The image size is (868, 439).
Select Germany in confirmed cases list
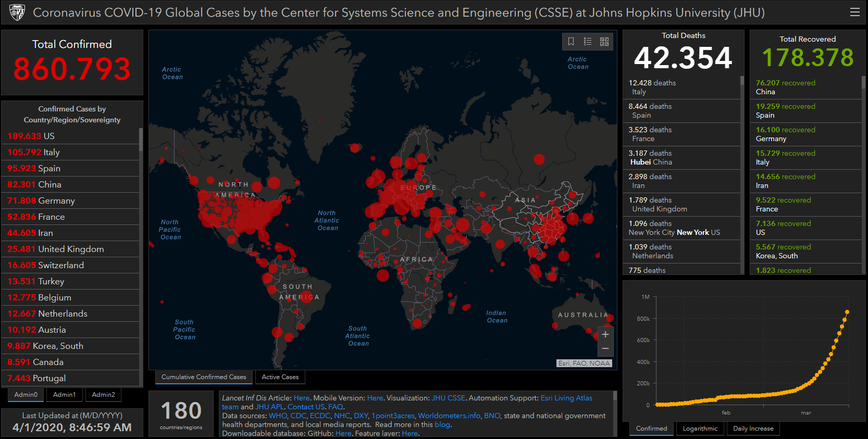point(70,200)
